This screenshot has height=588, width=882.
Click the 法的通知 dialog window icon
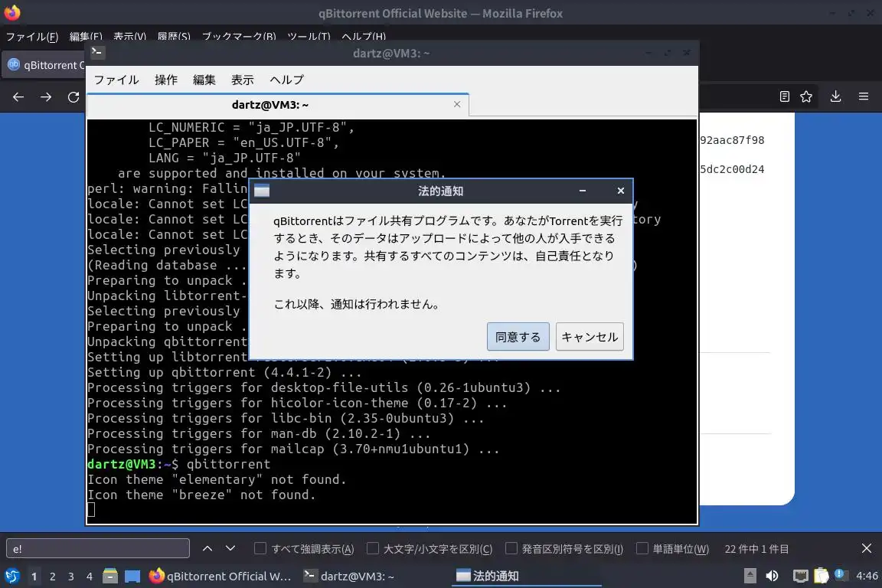click(262, 191)
